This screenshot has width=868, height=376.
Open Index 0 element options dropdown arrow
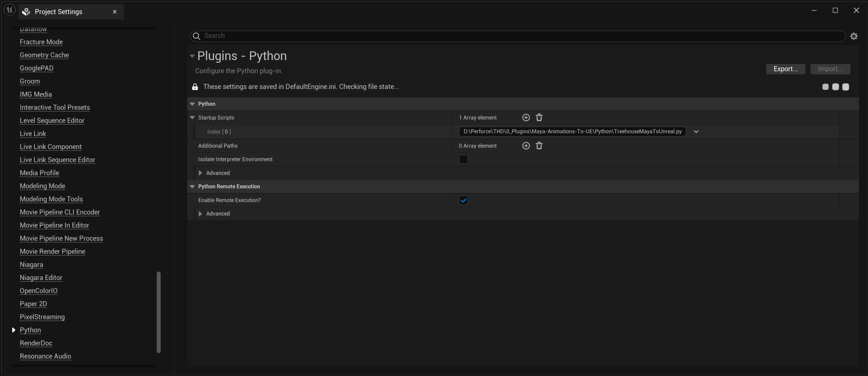click(x=696, y=132)
